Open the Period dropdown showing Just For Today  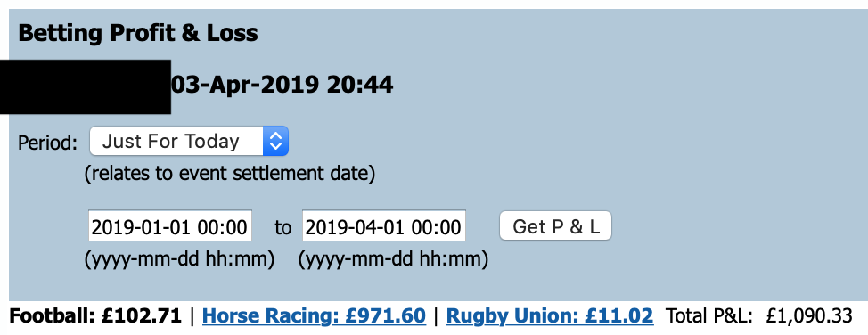(189, 141)
